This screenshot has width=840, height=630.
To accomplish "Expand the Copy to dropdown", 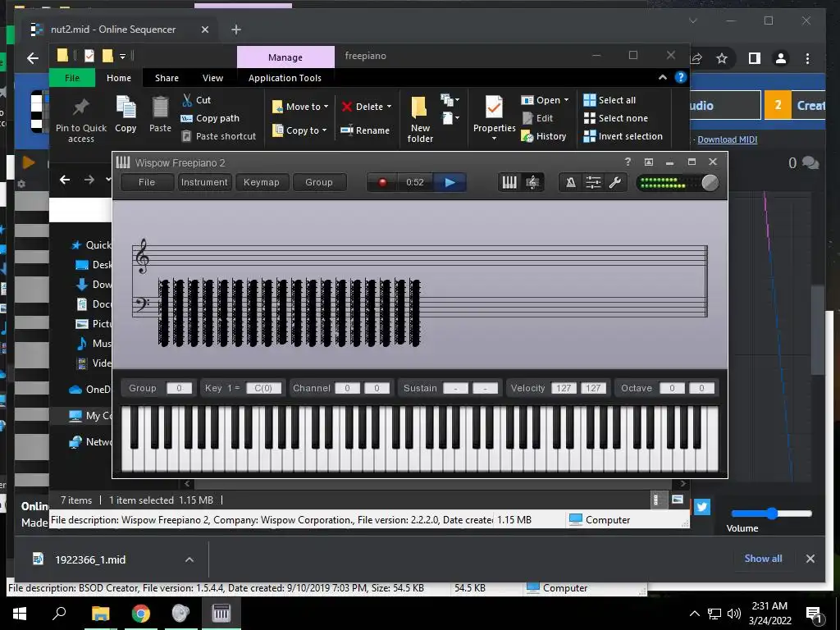I will click(324, 130).
